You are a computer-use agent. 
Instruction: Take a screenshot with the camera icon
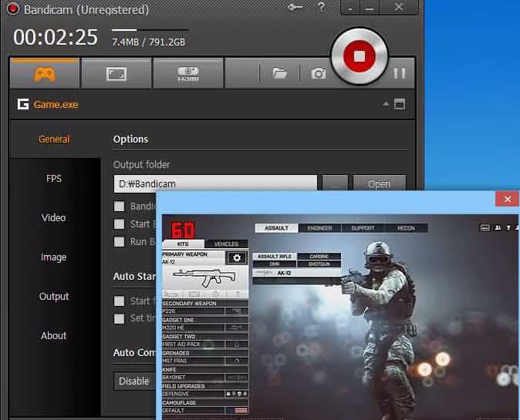coord(318,73)
